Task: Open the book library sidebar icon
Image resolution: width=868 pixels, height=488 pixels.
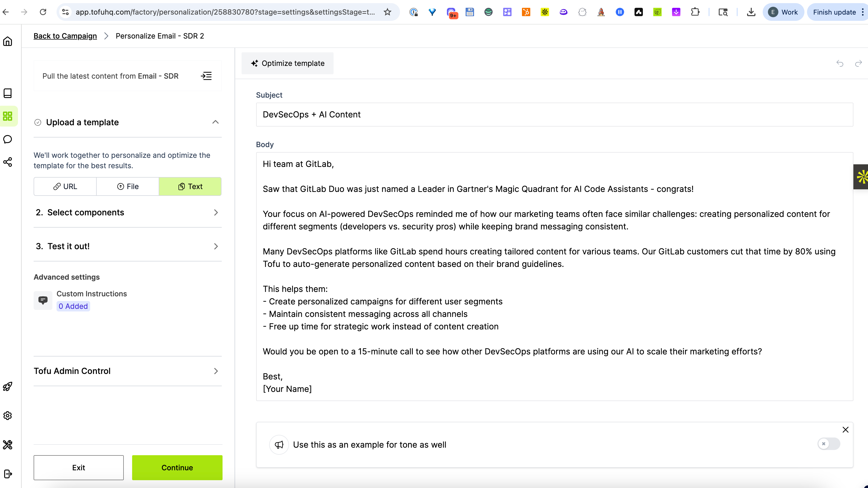Action: (x=7, y=93)
